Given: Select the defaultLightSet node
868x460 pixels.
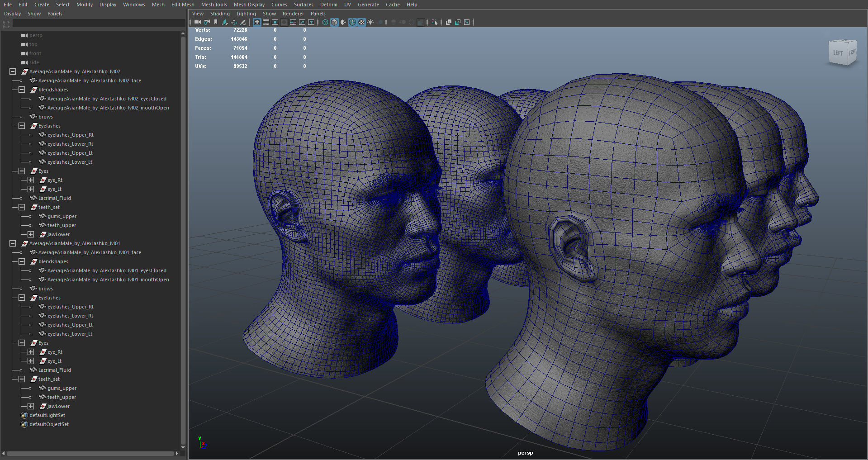Looking at the screenshot, I should click(47, 415).
